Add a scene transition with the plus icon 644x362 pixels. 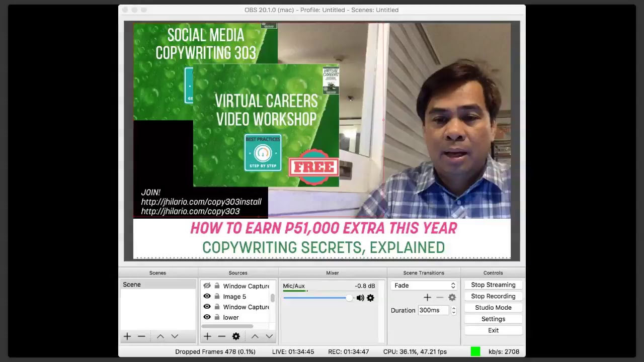(427, 298)
